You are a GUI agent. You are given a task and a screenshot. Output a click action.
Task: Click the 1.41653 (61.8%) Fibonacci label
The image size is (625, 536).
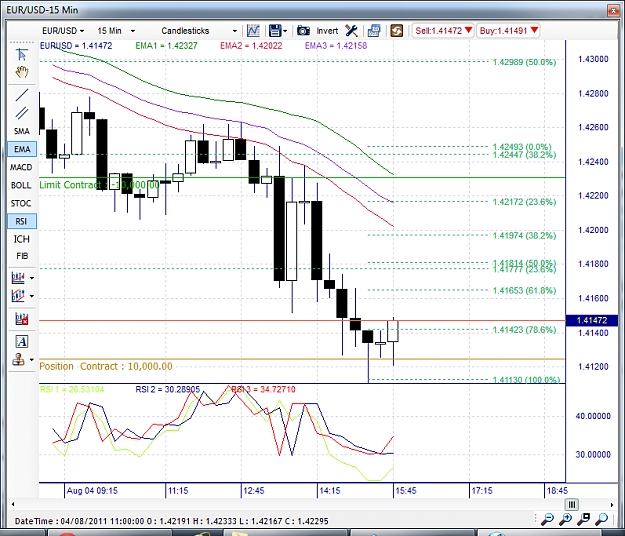[x=524, y=290]
